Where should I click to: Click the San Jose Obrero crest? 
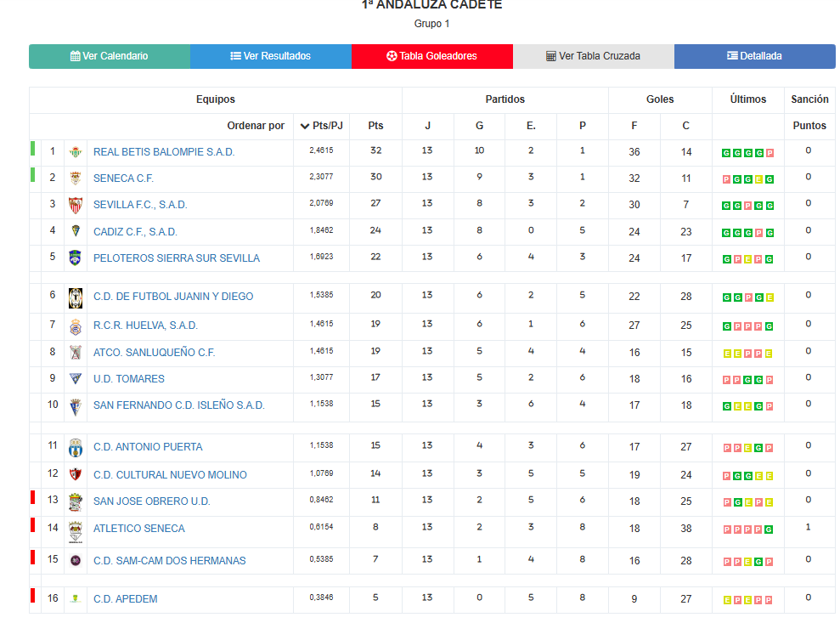(x=76, y=501)
